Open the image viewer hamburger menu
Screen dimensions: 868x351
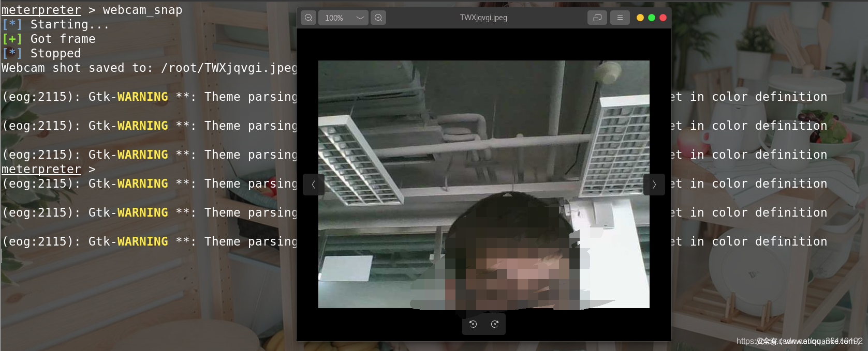point(620,18)
